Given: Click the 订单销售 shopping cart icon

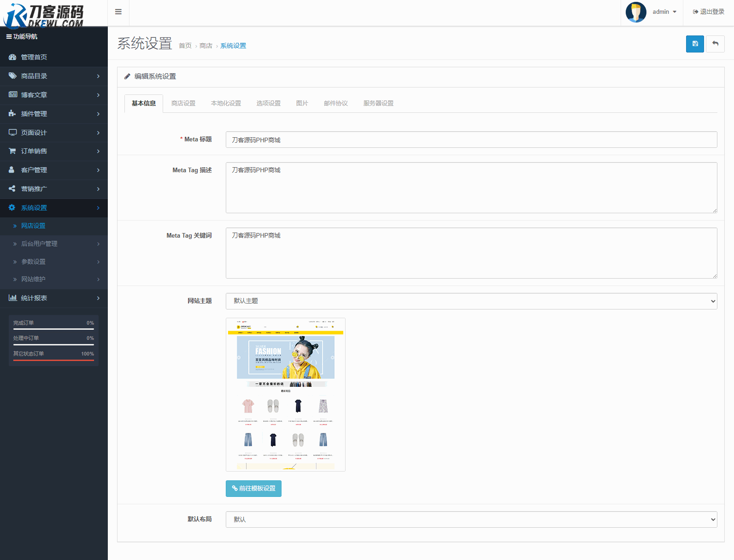Looking at the screenshot, I should pyautogui.click(x=12, y=151).
